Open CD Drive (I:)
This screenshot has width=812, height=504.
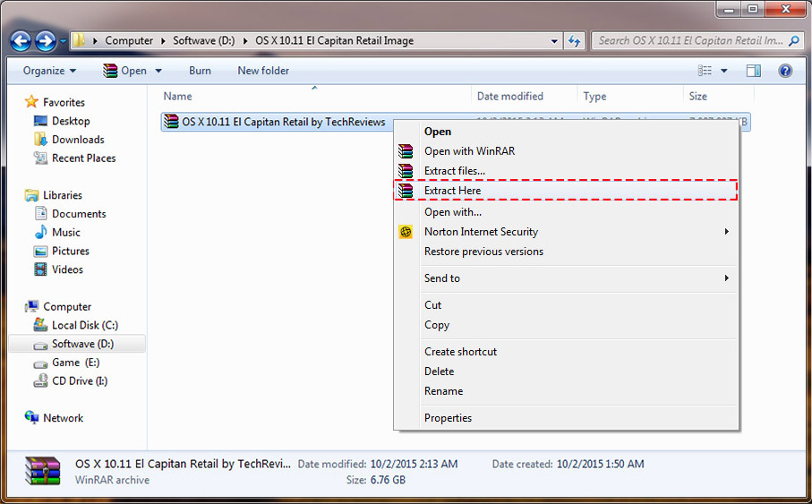[80, 380]
